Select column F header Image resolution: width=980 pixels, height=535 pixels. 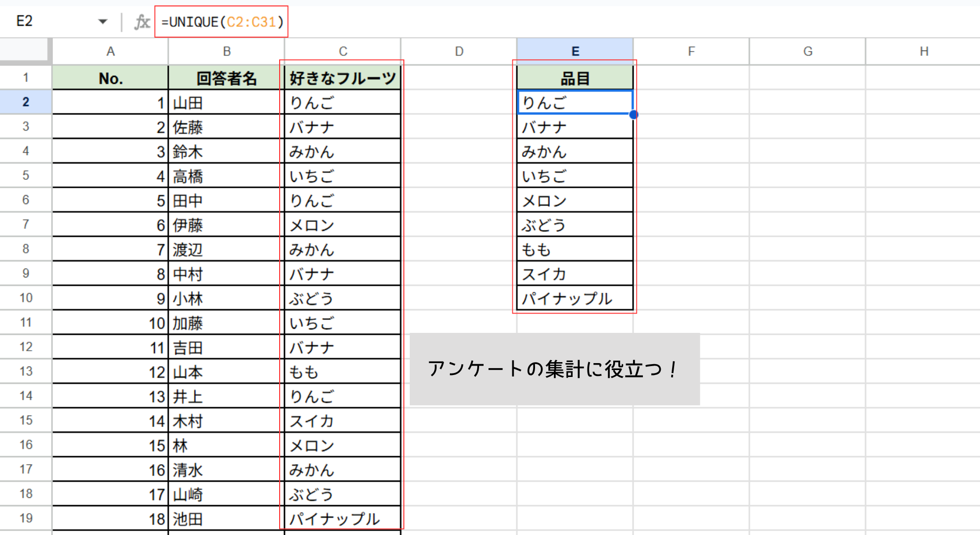click(x=691, y=52)
